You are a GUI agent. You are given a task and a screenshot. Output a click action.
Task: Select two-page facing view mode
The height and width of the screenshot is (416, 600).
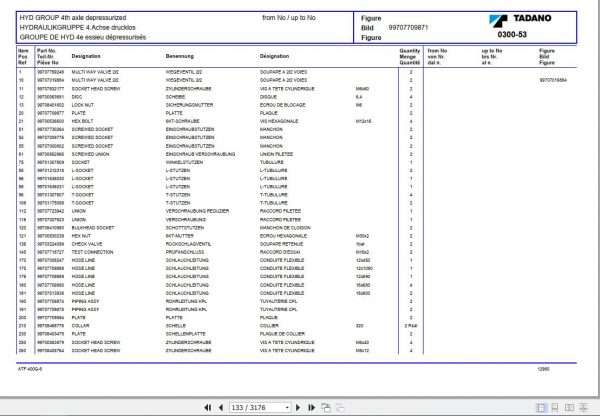569,408
